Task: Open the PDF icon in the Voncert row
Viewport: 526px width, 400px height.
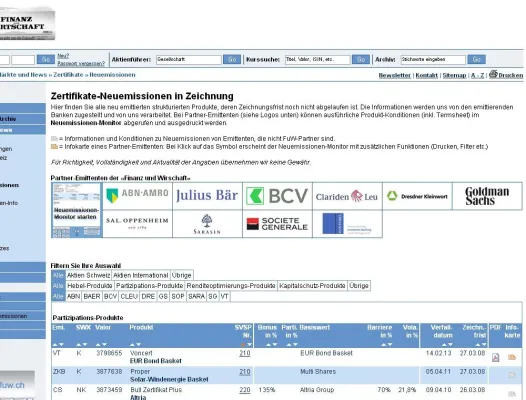Action: (x=495, y=357)
